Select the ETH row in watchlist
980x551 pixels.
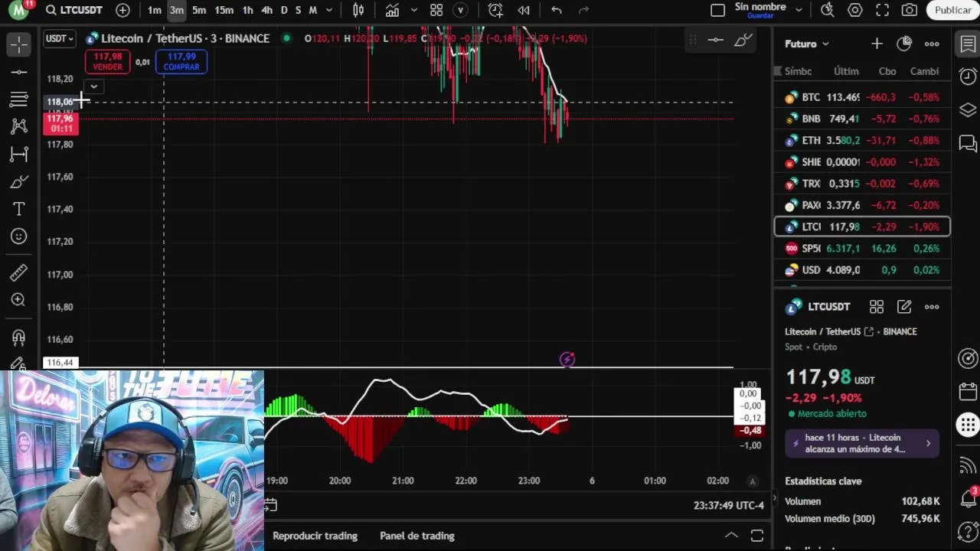pyautogui.click(x=862, y=140)
